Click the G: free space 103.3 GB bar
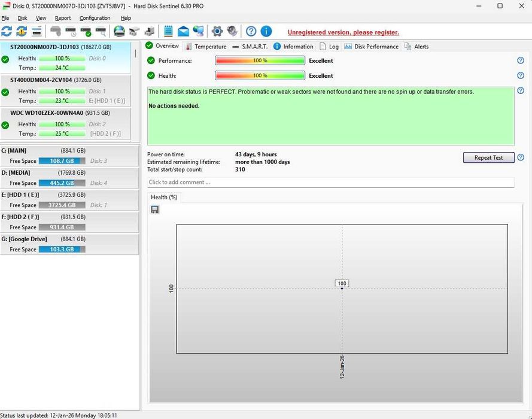The image size is (532, 419). click(62, 249)
